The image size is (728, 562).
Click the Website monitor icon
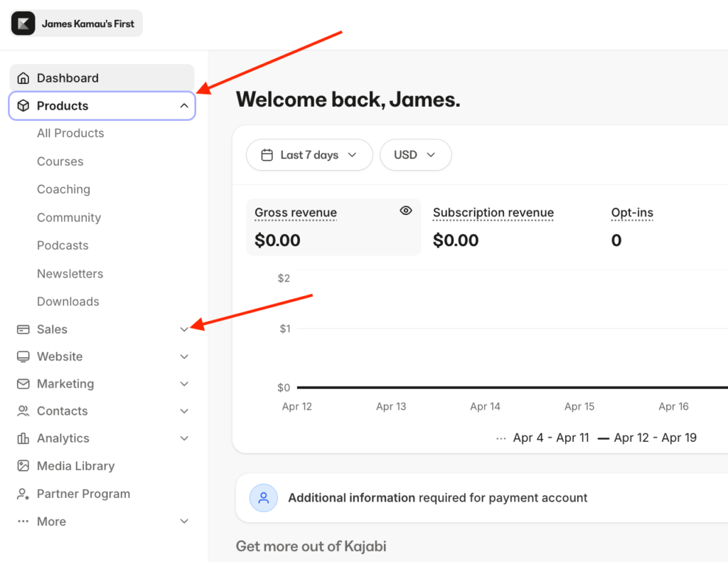pyautogui.click(x=22, y=356)
